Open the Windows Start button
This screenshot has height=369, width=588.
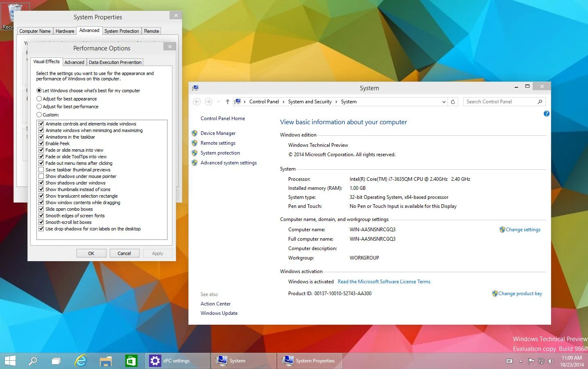[x=10, y=361]
